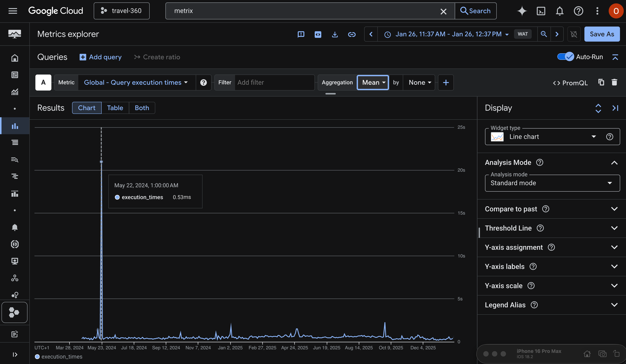Click the Gemini sparkle icon
The image size is (626, 364).
(x=522, y=11)
